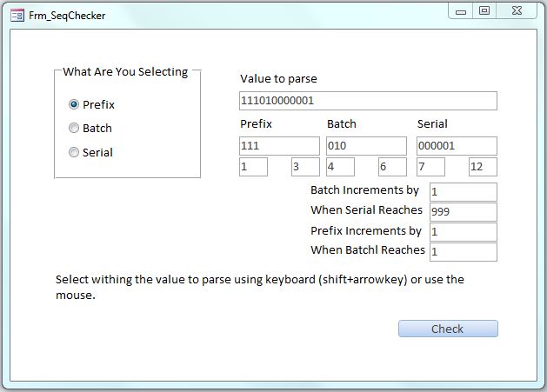Click the Prefix end position box showing 3
Screen dimensions: 547x392
[305, 167]
